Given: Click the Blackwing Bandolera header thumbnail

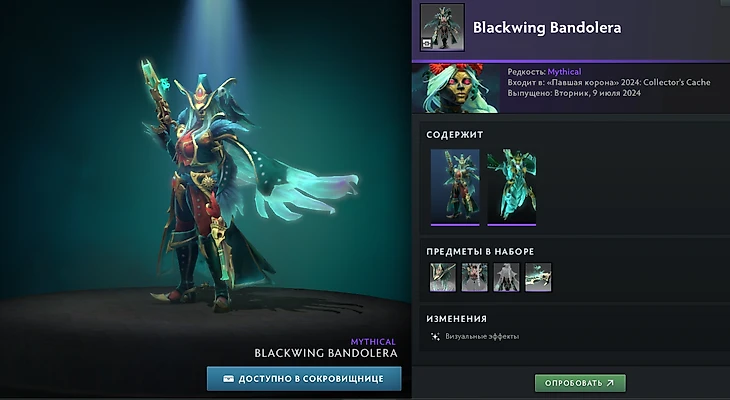Looking at the screenshot, I should (x=442, y=27).
